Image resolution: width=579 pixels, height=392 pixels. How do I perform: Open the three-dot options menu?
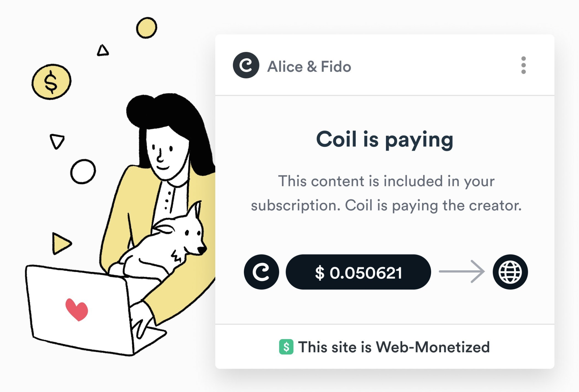tap(523, 65)
